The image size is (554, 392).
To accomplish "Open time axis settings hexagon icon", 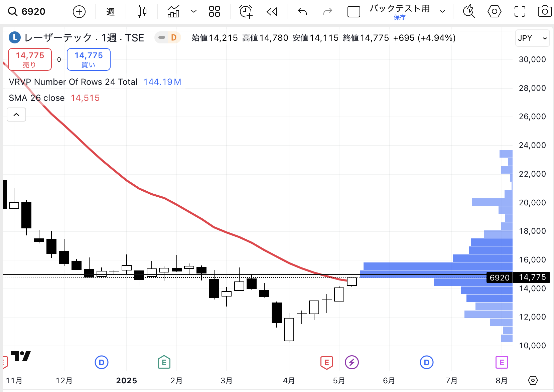I will [533, 380].
